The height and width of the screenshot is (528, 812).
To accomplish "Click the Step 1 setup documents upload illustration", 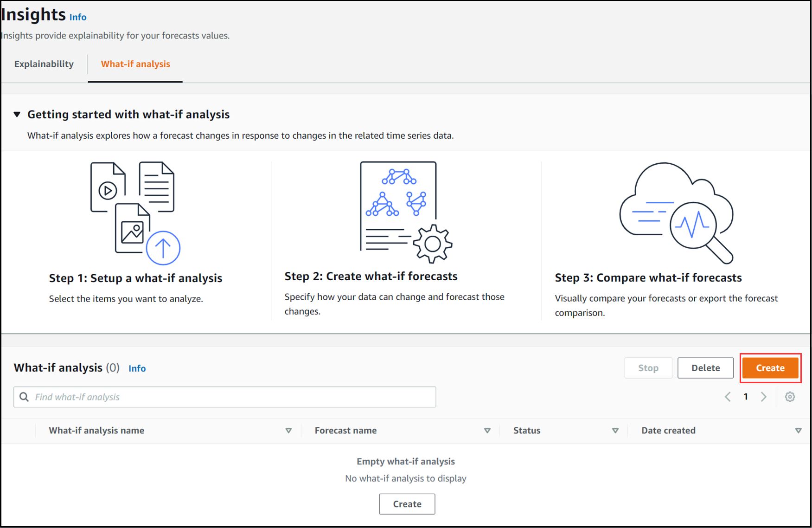I will pos(135,213).
